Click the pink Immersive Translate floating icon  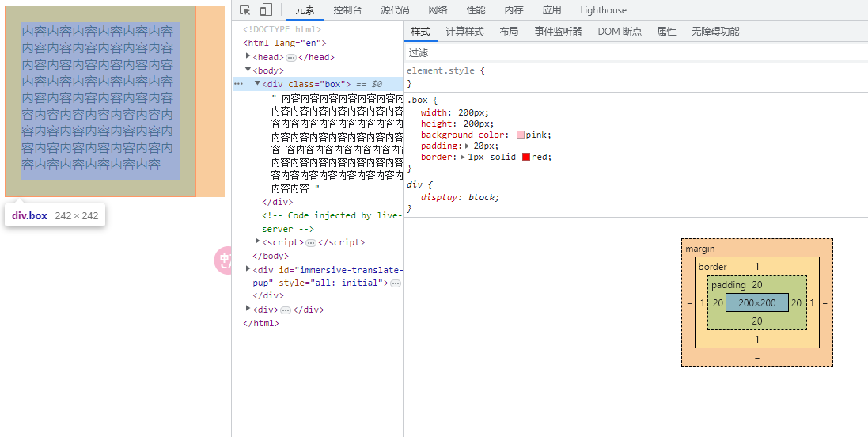pos(224,260)
